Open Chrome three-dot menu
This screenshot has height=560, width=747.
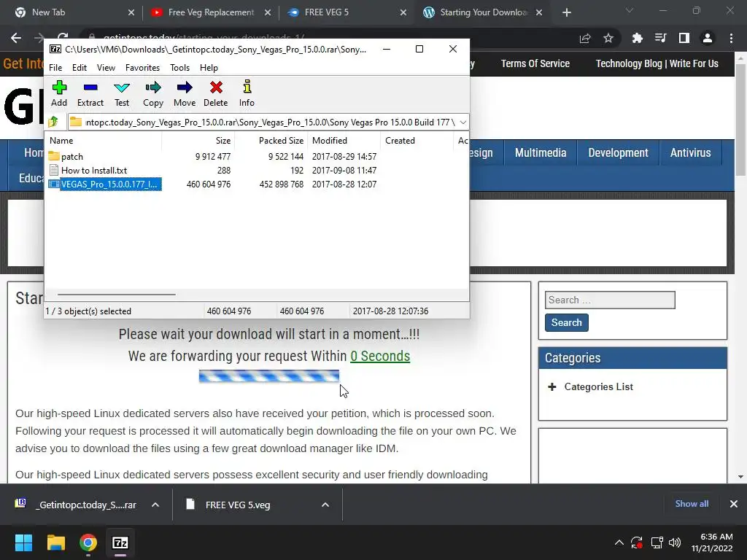tap(731, 38)
